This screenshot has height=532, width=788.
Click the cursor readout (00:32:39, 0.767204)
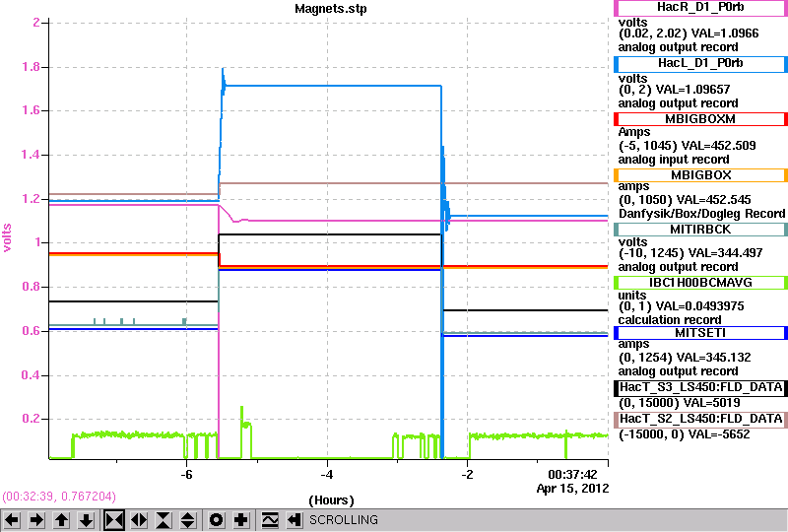[x=59, y=497]
